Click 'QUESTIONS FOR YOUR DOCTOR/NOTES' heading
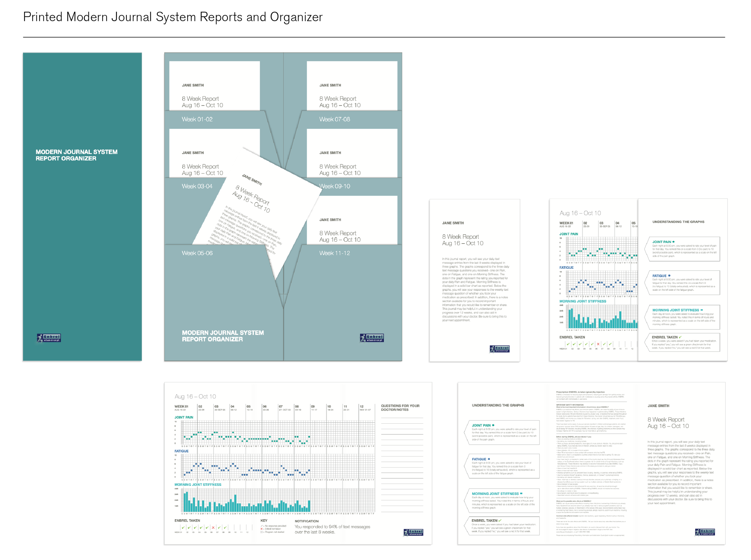Screen dimensions: 751x560 [x=400, y=407]
